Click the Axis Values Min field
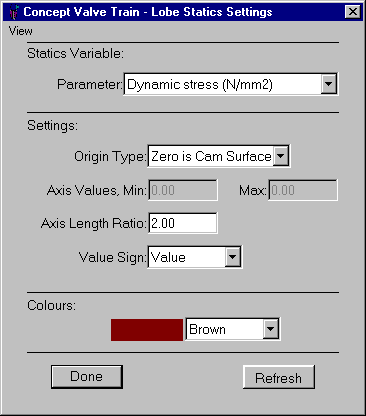The width and height of the screenshot is (366, 416). click(183, 190)
